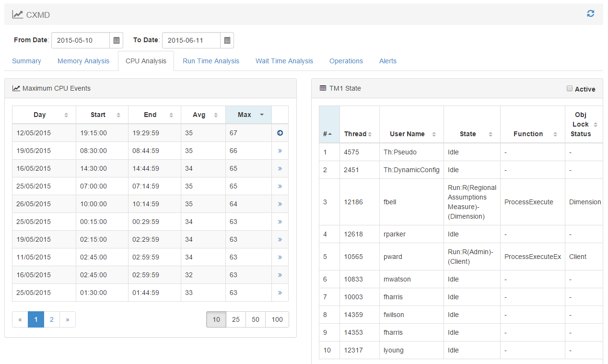608x364 pixels.
Task: Select page 1 in pagination
Action: [x=36, y=319]
